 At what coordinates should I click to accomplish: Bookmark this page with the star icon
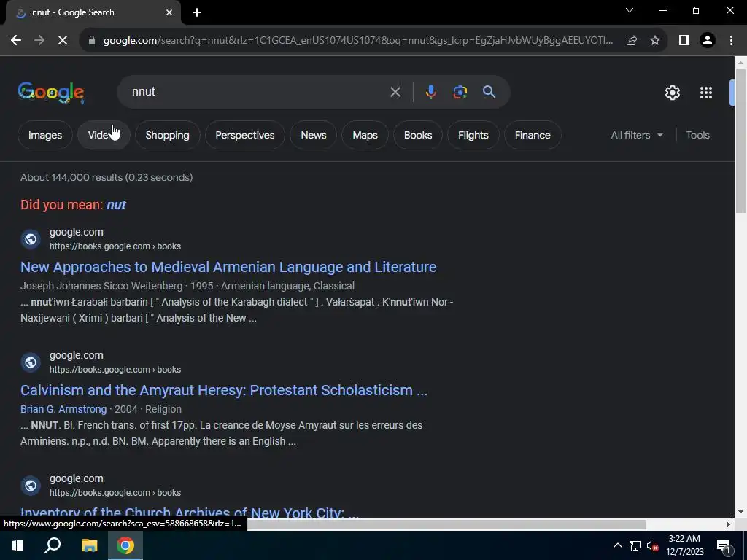pos(655,41)
